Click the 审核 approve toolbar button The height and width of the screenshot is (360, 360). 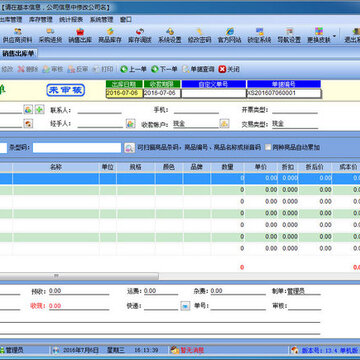point(53,69)
